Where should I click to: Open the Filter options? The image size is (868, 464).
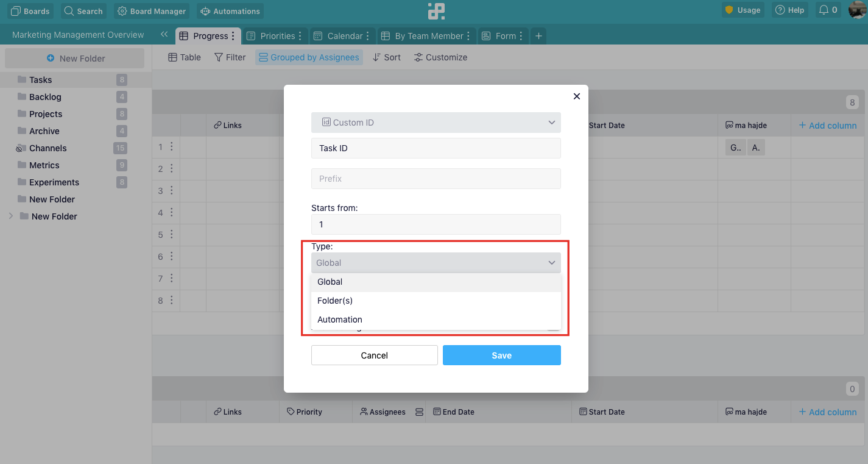pyautogui.click(x=230, y=57)
